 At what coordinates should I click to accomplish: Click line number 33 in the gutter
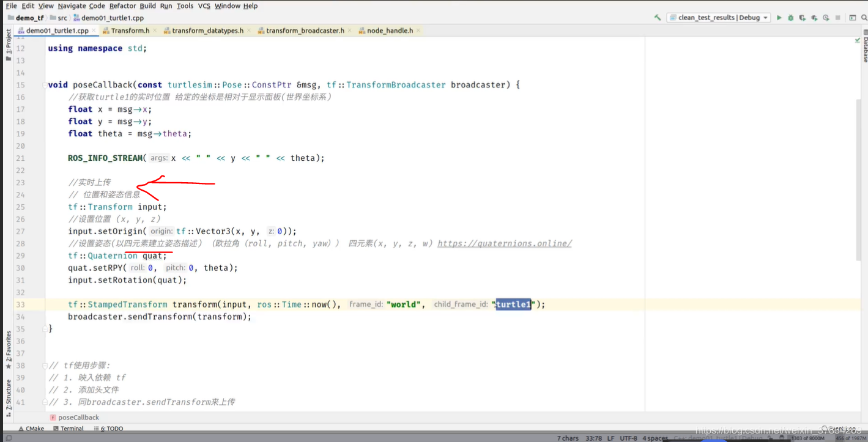pos(21,304)
